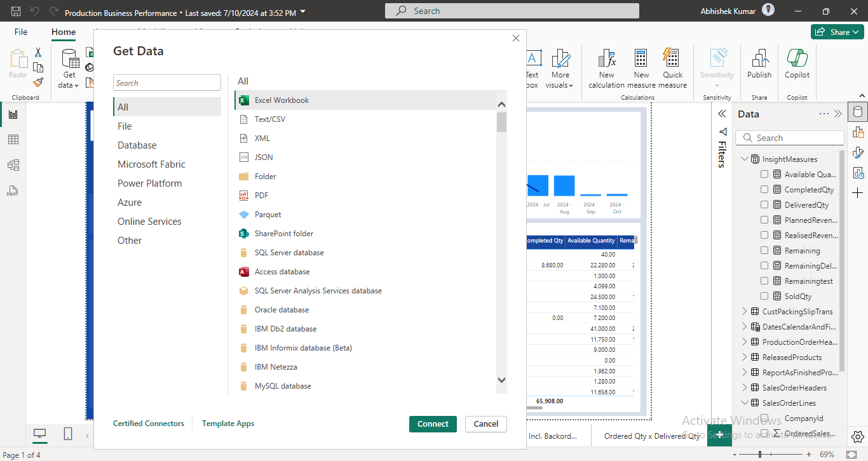Switch to Table view in left sidebar
The height and width of the screenshot is (461, 868).
click(13, 140)
